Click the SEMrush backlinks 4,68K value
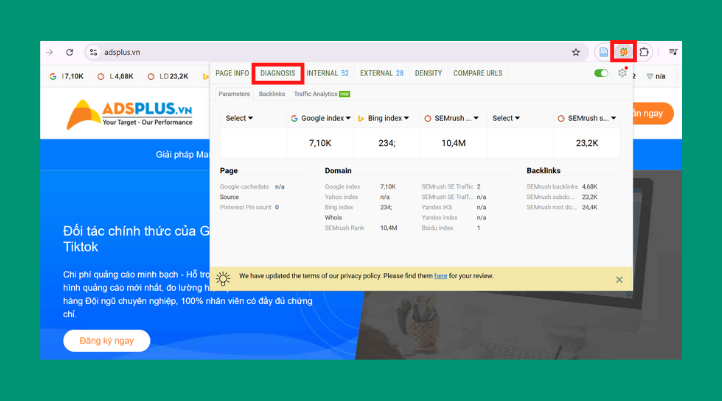The height and width of the screenshot is (401, 722). point(590,187)
